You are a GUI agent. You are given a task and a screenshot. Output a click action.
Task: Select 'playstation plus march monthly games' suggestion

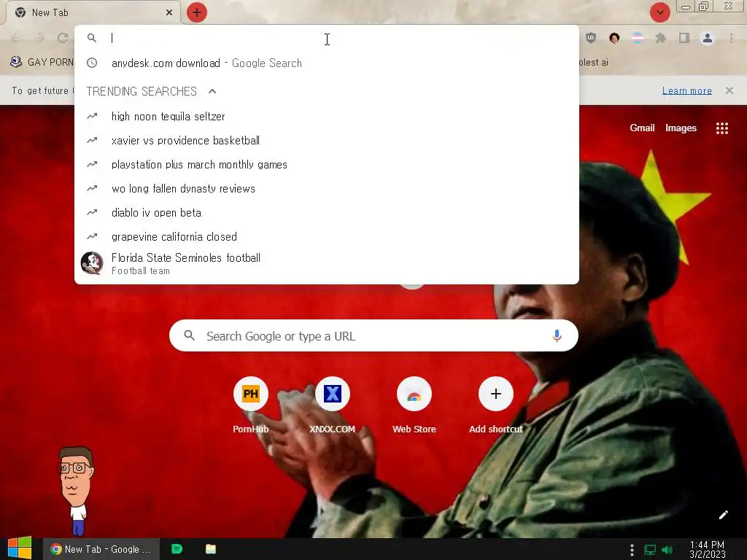[327, 164]
